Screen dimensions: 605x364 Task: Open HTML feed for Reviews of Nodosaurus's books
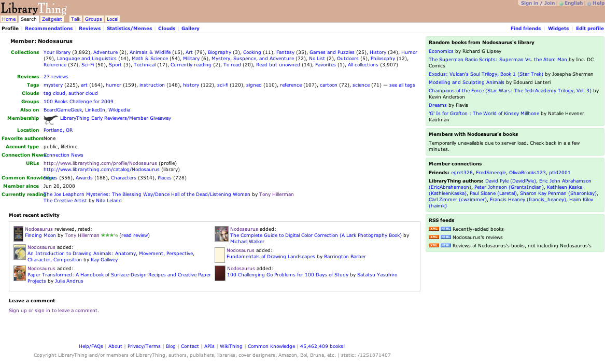pos(446,245)
